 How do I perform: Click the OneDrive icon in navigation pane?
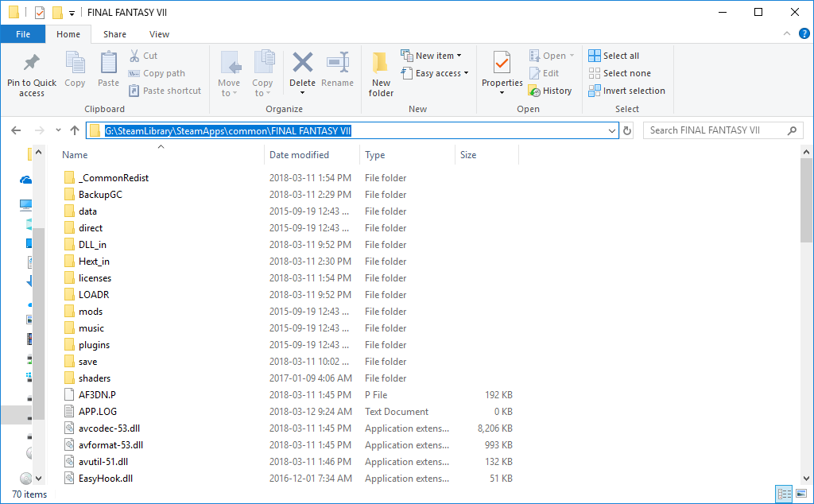point(25,180)
